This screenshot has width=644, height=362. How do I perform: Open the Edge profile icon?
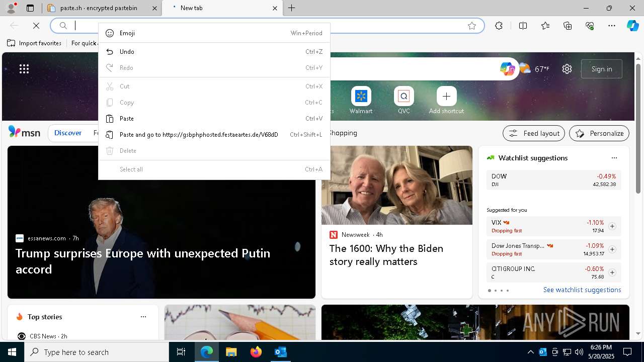(11, 8)
